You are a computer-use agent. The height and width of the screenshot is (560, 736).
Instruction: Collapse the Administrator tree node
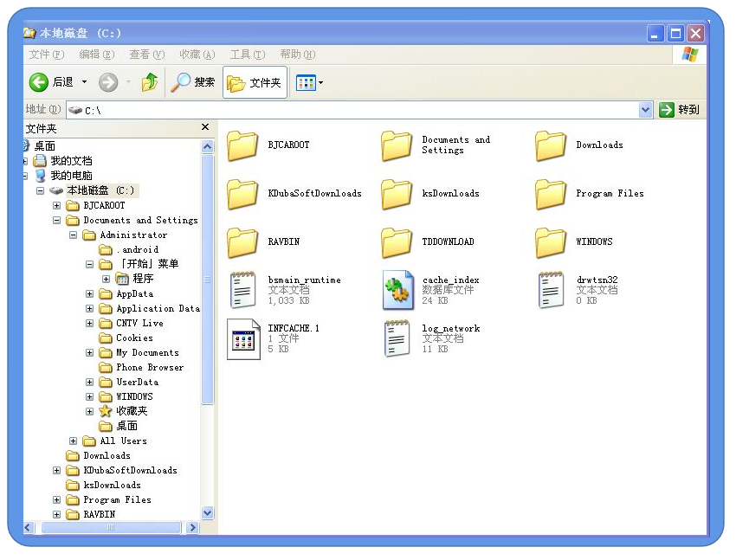[x=74, y=235]
